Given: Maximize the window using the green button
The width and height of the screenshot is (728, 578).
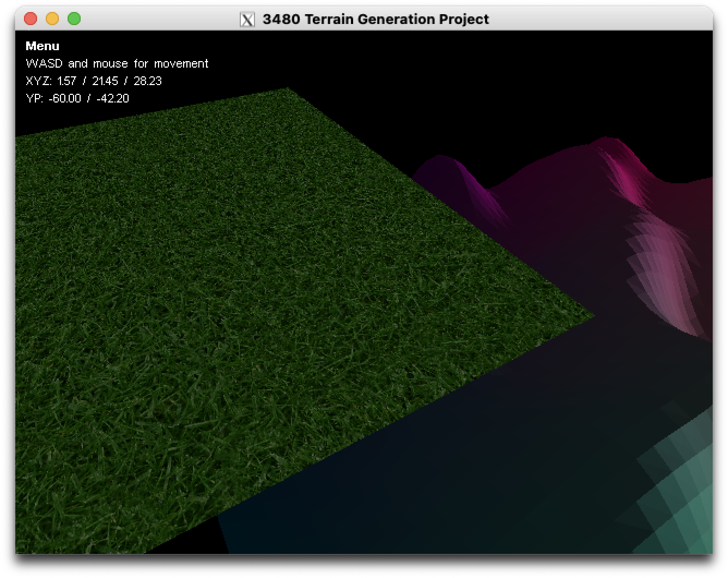Looking at the screenshot, I should [74, 19].
